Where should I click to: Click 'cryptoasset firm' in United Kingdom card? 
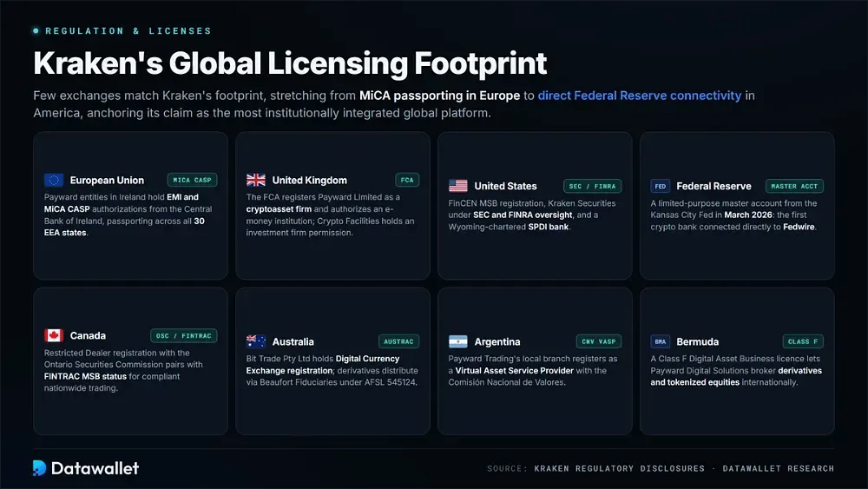[x=279, y=209]
